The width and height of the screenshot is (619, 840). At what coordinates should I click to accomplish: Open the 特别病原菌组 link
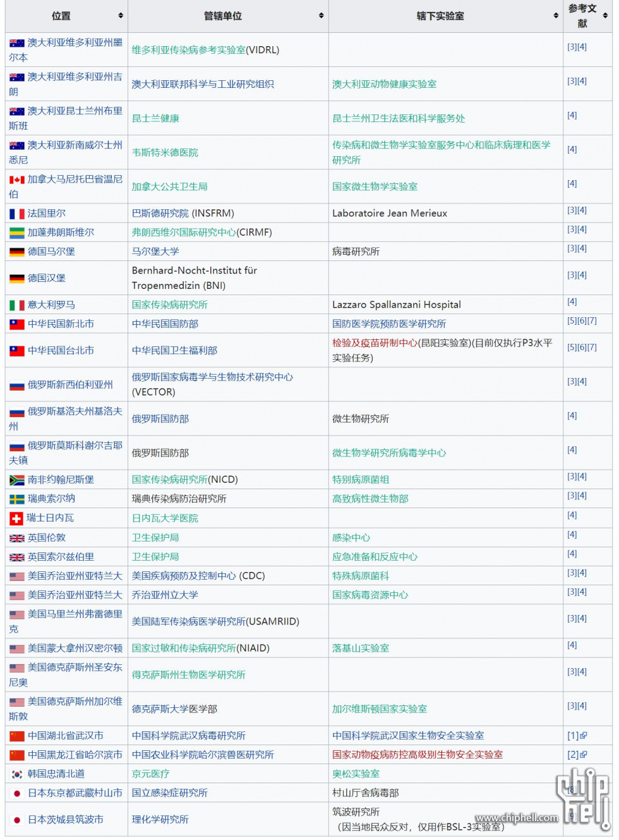pyautogui.click(x=361, y=480)
